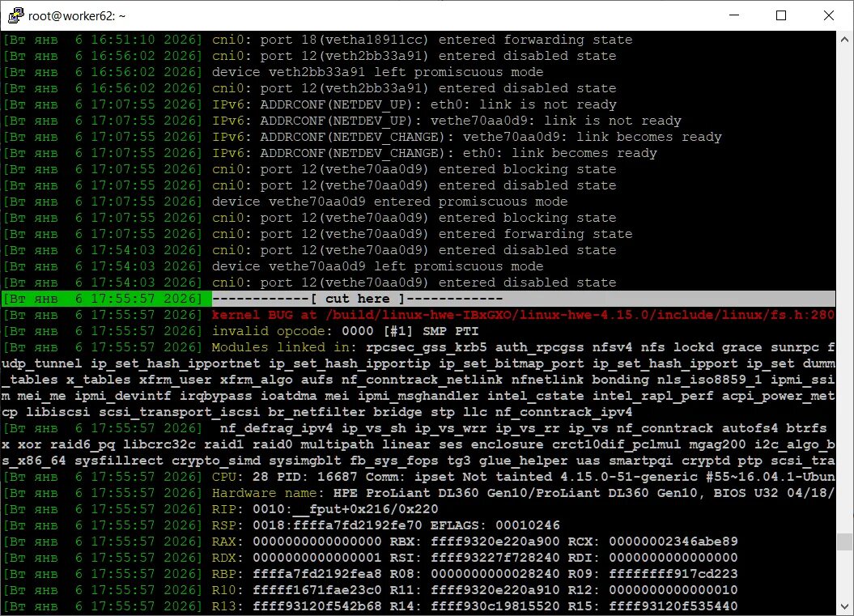Click RBP value ffffa7fd2192fea8
This screenshot has height=616, width=854.
click(317, 574)
